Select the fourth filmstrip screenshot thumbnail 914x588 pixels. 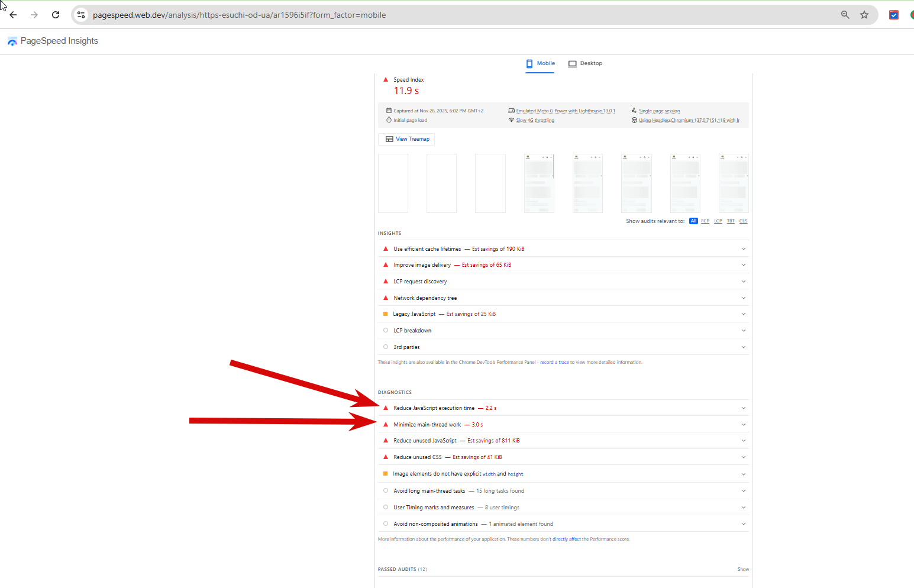539,183
